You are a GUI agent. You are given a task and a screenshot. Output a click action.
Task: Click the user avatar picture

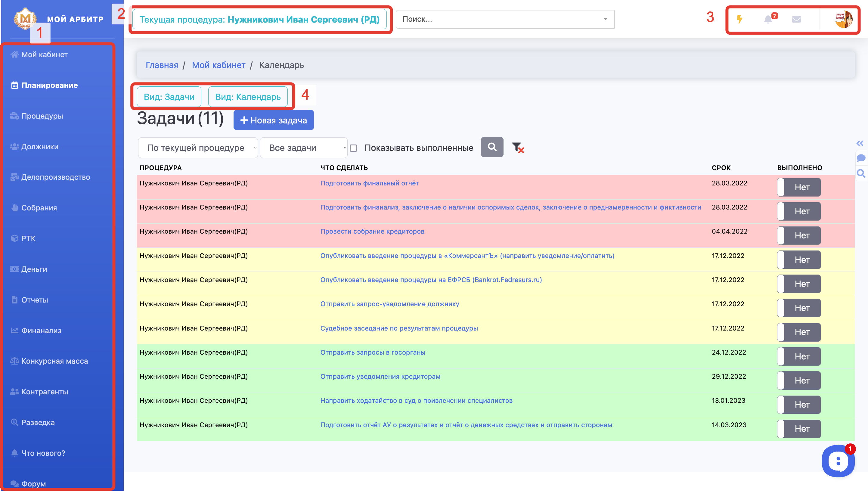click(x=843, y=19)
